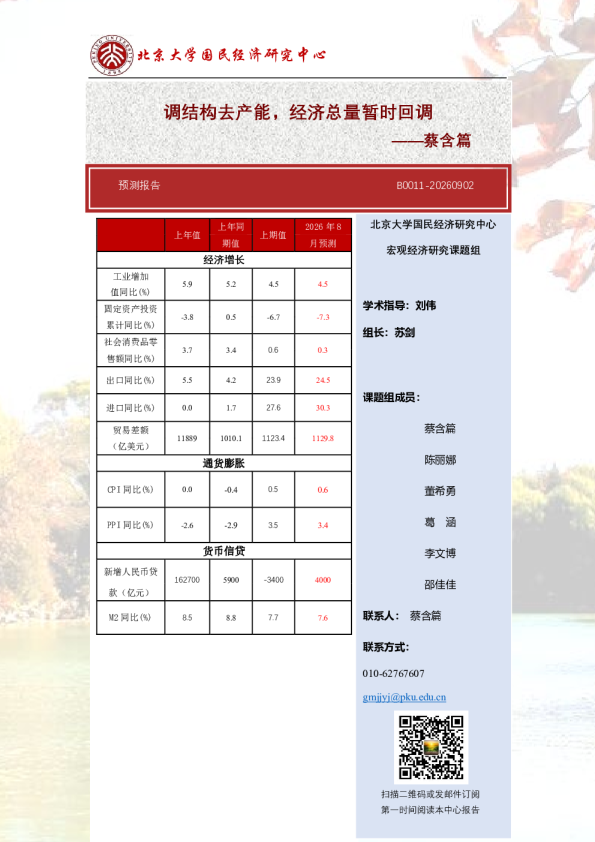Click the red forecast value 1129.8
Image resolution: width=595 pixels, height=842 pixels.
pyautogui.click(x=323, y=438)
